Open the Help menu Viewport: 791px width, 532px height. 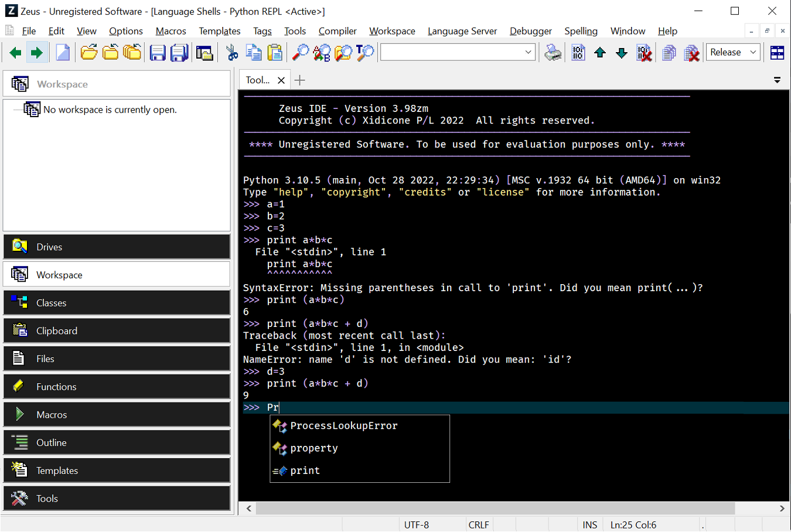667,31
